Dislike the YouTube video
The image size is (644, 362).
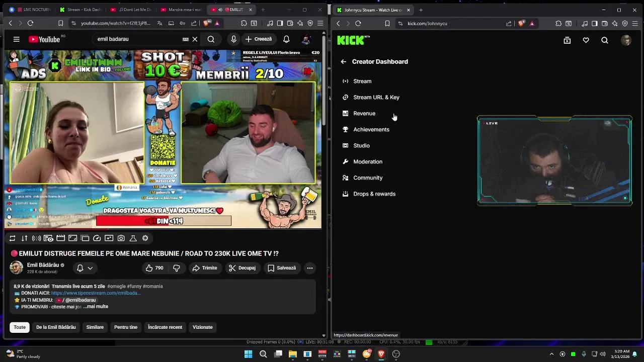(x=177, y=268)
